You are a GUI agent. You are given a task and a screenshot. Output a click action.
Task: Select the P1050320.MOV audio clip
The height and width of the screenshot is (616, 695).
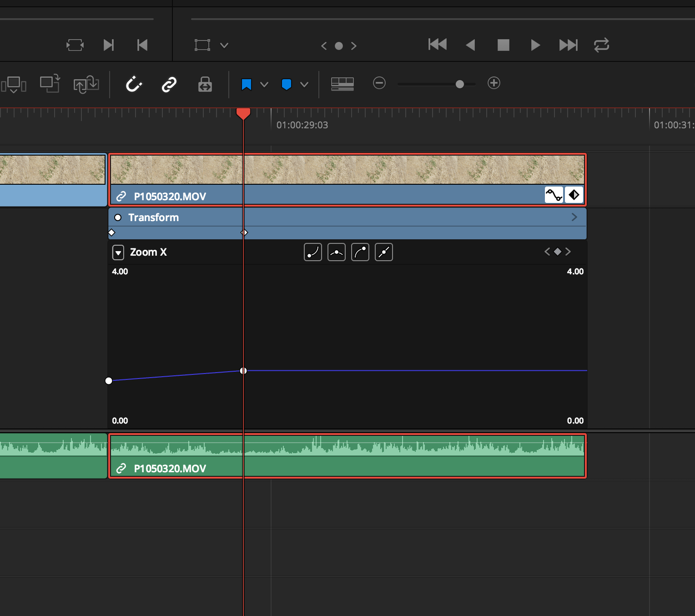pyautogui.click(x=347, y=456)
